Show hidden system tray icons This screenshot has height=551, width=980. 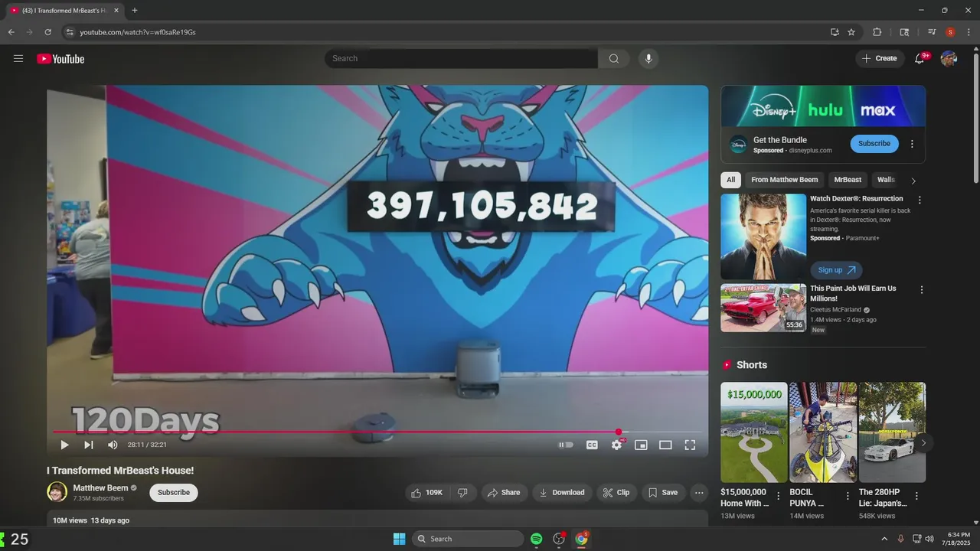click(884, 539)
